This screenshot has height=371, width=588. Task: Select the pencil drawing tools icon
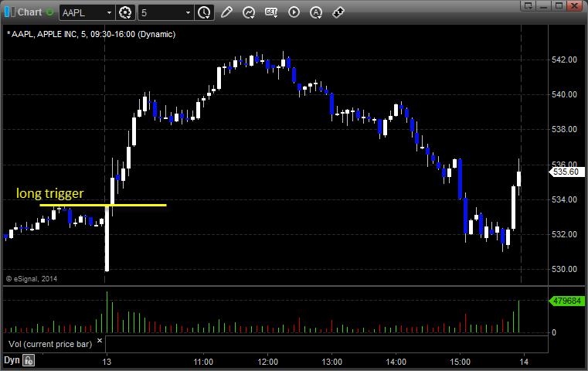(x=226, y=12)
